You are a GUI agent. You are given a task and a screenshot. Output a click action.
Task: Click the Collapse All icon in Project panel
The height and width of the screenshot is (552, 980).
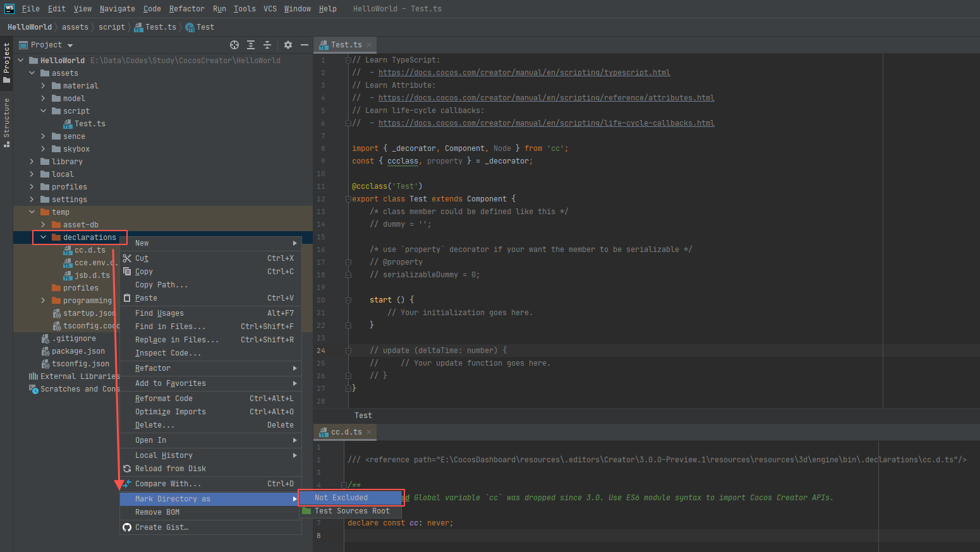tap(267, 45)
